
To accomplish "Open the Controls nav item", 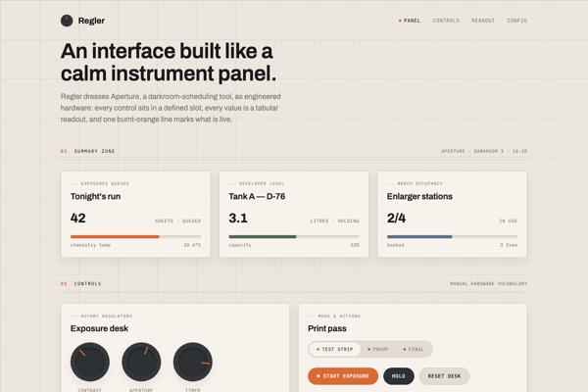I will click(446, 21).
